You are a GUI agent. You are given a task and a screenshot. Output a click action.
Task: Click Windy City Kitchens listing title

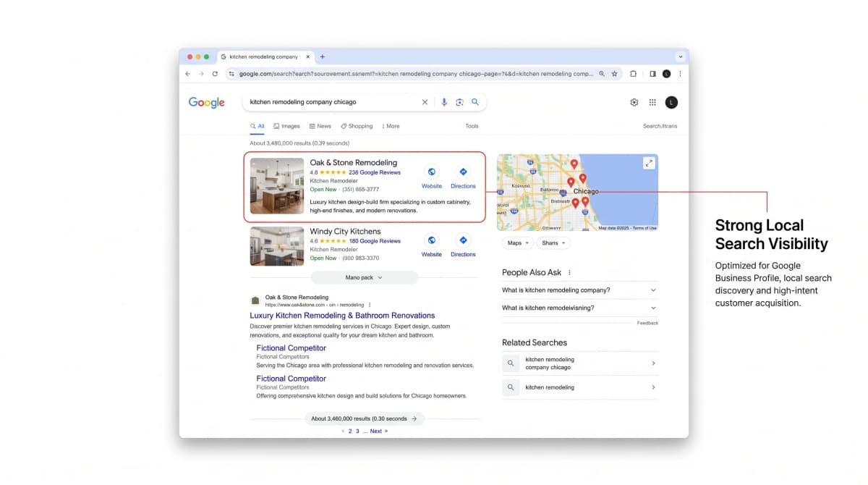(345, 232)
